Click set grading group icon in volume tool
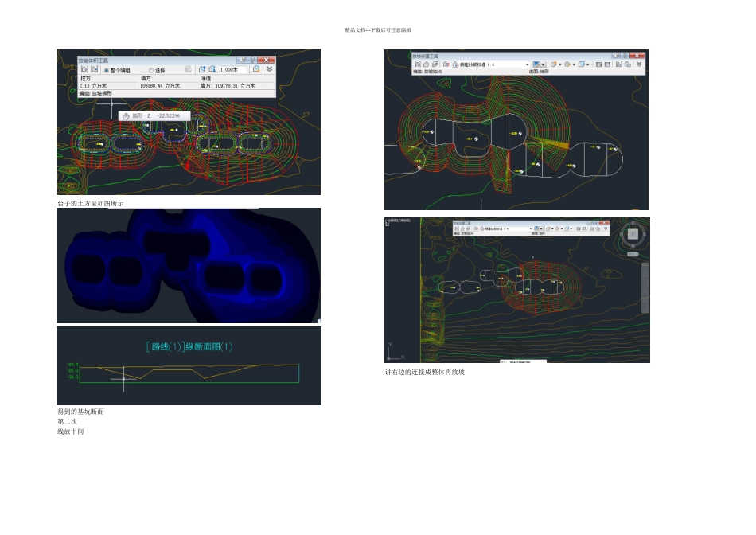 84,69
